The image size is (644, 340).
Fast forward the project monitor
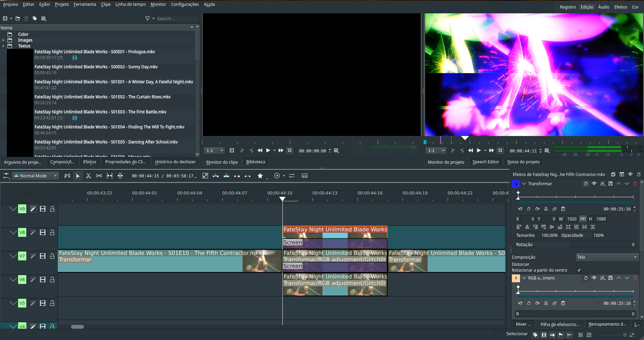pos(491,150)
